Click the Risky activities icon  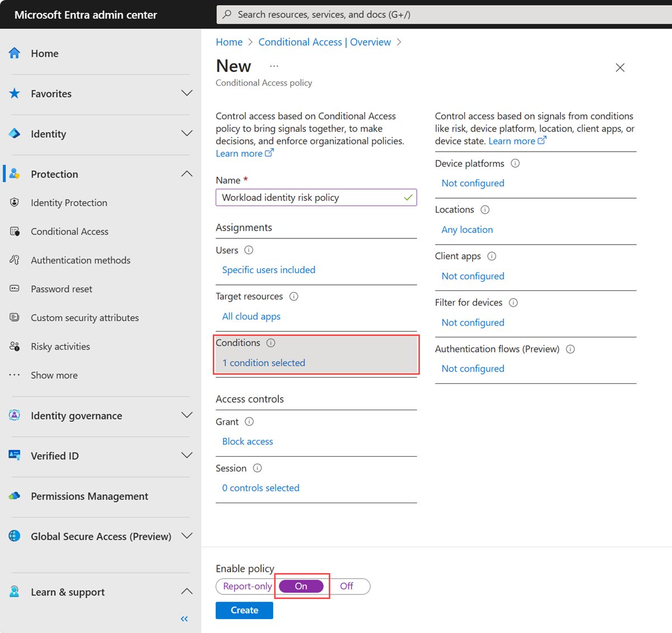(15, 346)
